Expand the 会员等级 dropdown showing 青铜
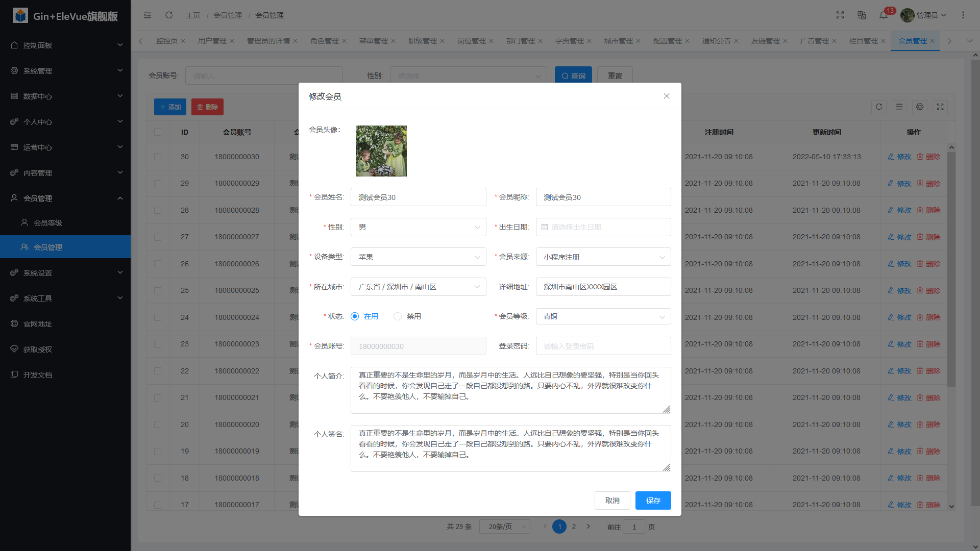The image size is (980, 551). [603, 316]
